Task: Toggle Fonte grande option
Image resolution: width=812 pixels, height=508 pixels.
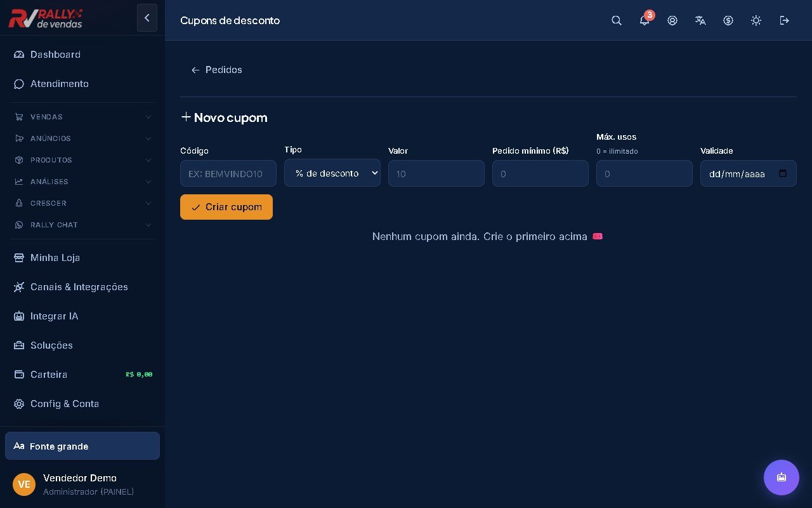Action: click(x=82, y=446)
